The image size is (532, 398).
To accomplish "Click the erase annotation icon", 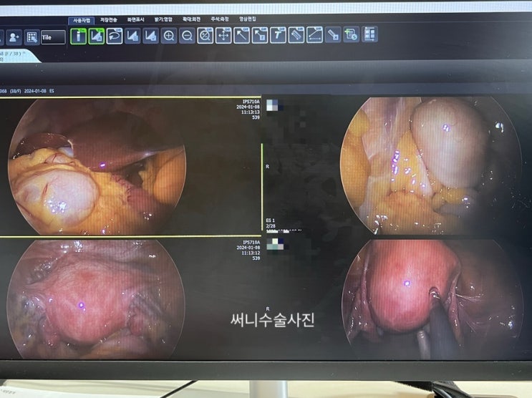I will coord(333,34).
